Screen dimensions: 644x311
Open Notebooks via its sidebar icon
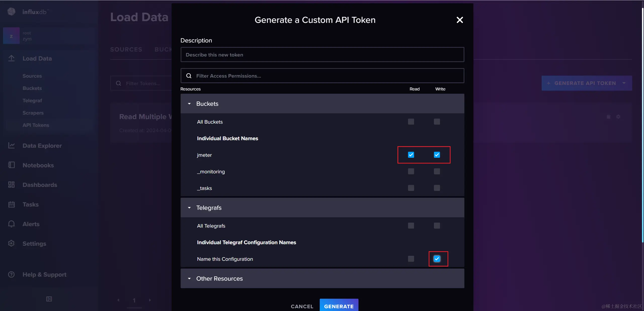coord(11,165)
